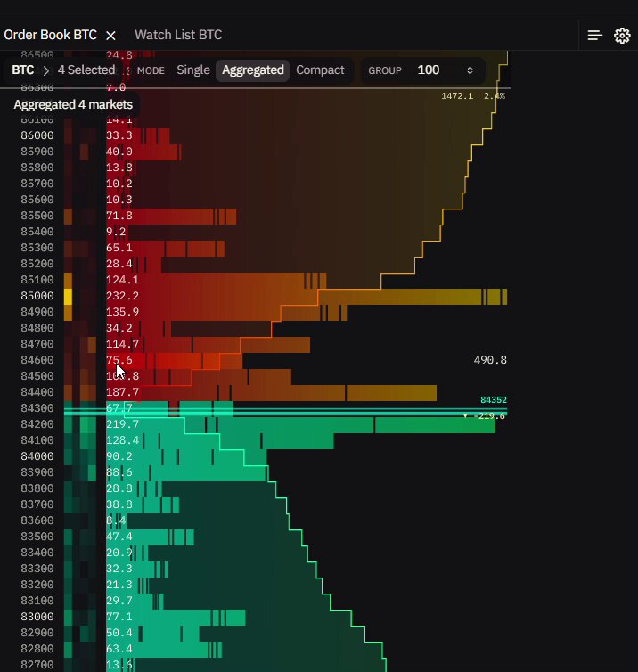
Task: Close the Order Book BTC tab
Action: coord(110,35)
